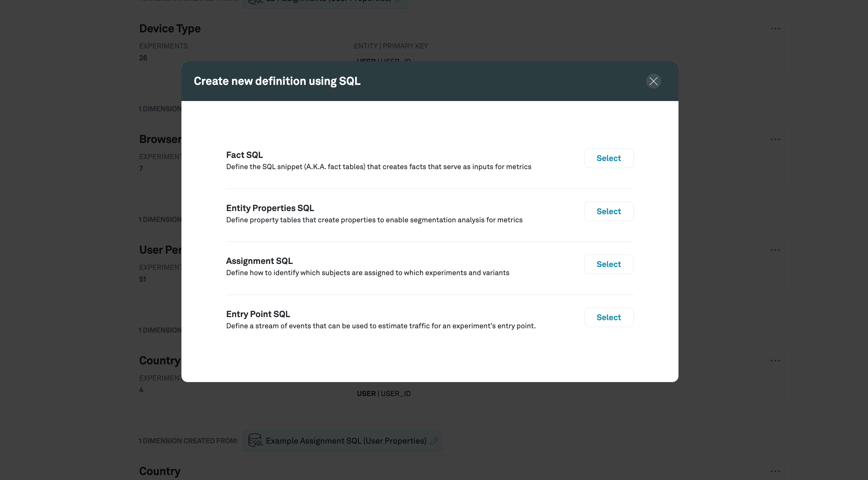Open the three-dot menu on Device Type card
Screen dimensions: 868x480
pos(775,28)
